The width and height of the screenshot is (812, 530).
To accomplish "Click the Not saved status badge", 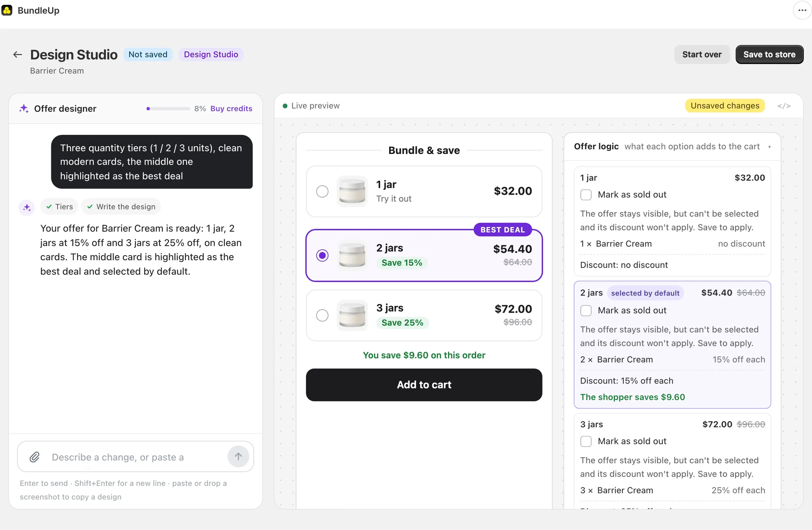I will [x=148, y=54].
